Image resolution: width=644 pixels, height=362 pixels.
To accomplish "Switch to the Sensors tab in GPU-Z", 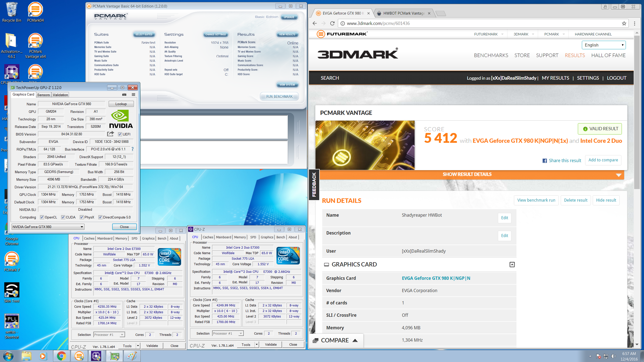I will pyautogui.click(x=44, y=95).
